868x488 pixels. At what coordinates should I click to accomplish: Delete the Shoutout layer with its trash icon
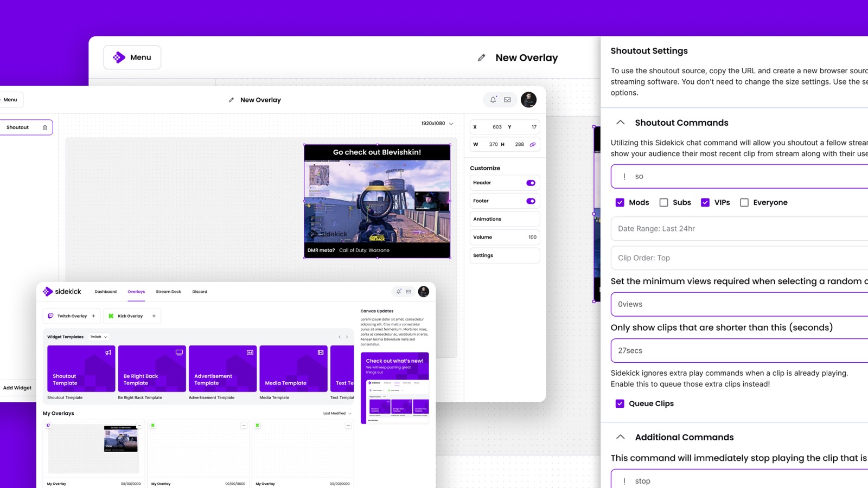[45, 127]
